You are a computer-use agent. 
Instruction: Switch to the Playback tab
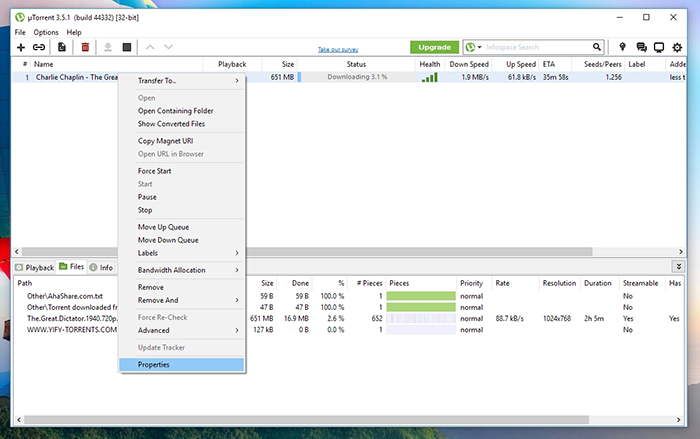(x=34, y=268)
